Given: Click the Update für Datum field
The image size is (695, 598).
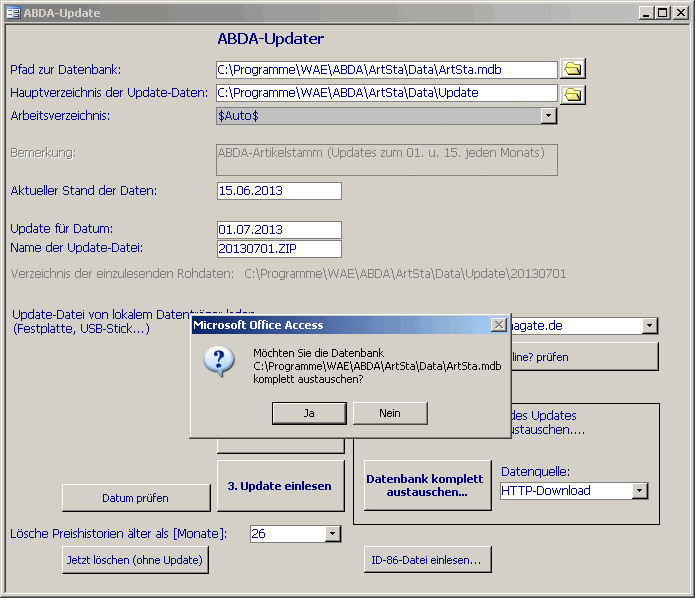Looking at the screenshot, I should (x=279, y=230).
